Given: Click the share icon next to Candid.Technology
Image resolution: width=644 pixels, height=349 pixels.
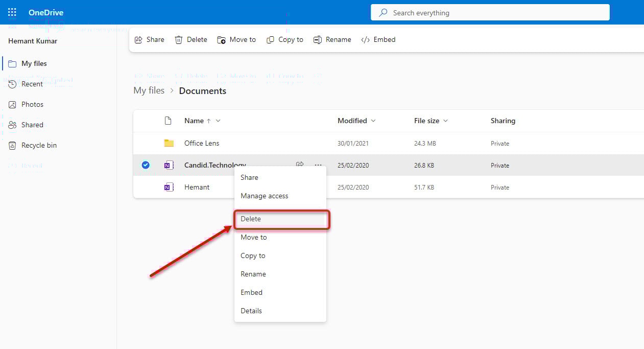Looking at the screenshot, I should (300, 165).
